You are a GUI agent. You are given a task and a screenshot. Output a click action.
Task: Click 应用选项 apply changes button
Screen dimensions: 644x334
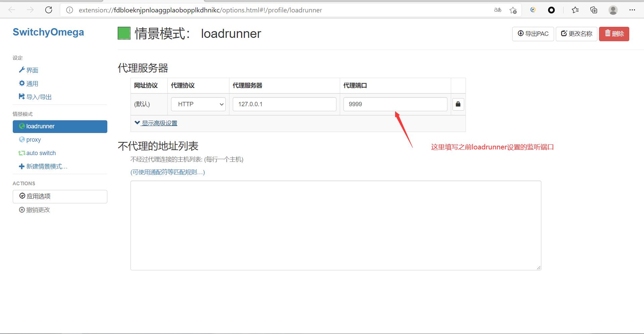pyautogui.click(x=60, y=196)
